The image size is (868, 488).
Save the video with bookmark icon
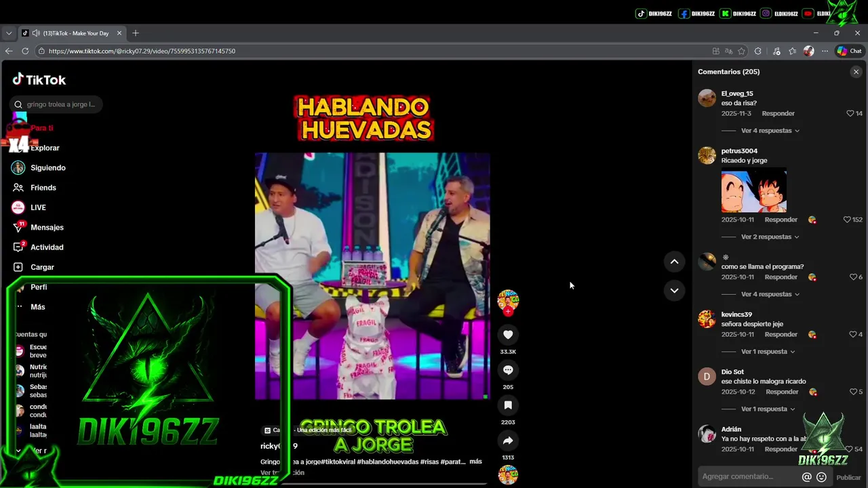coord(508,405)
